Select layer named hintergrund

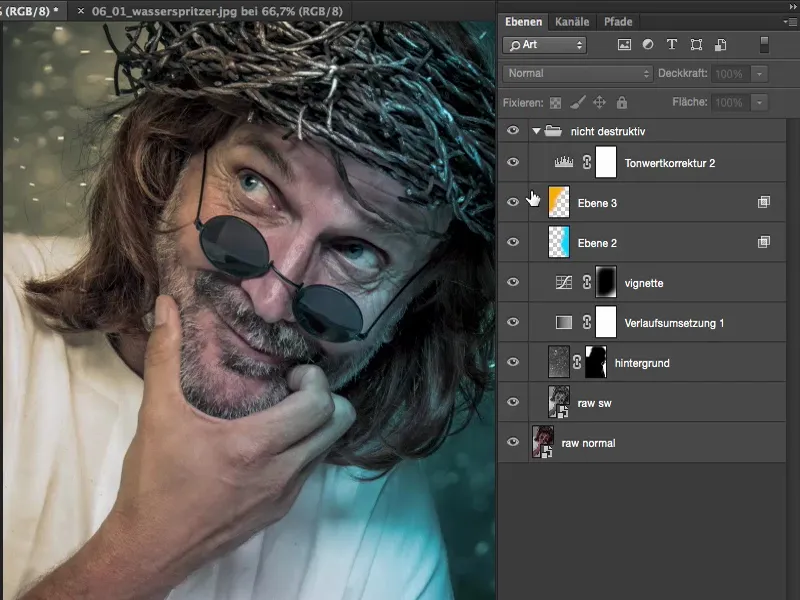(642, 363)
